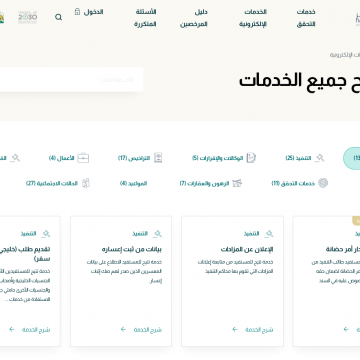Filter by التنفيذ (25) category
This screenshot has height=360, width=360.
tap(305, 158)
